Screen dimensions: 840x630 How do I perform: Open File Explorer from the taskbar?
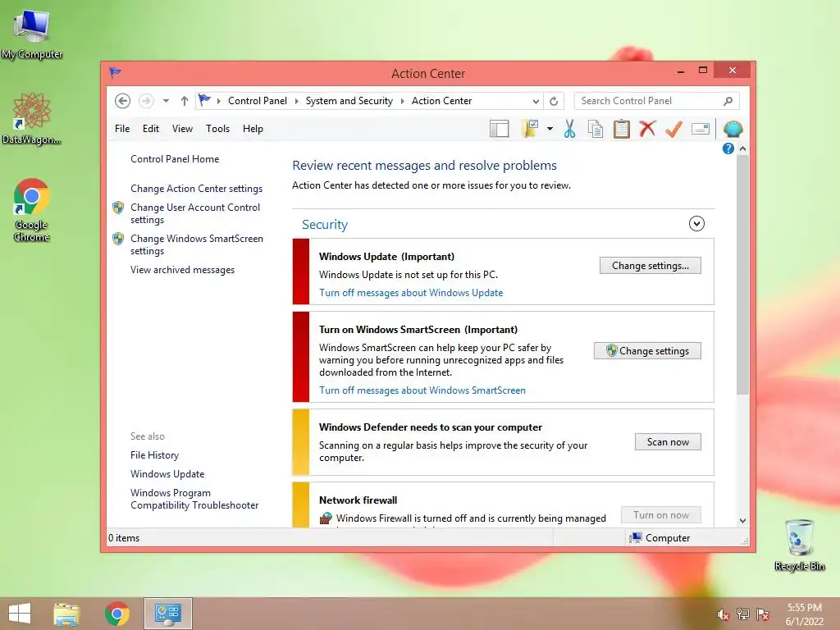(x=66, y=614)
